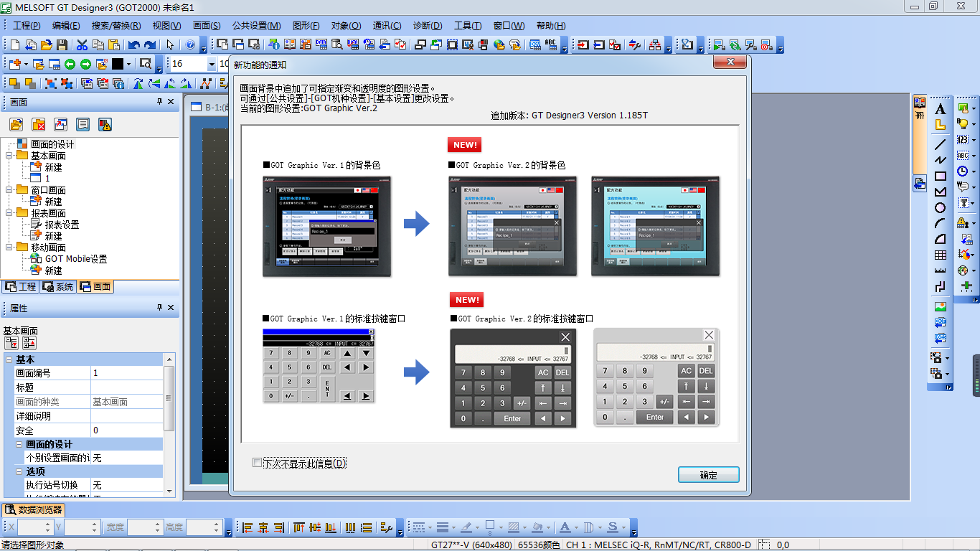Open the 公共设置(M) menu
980x551 pixels.
click(257, 26)
